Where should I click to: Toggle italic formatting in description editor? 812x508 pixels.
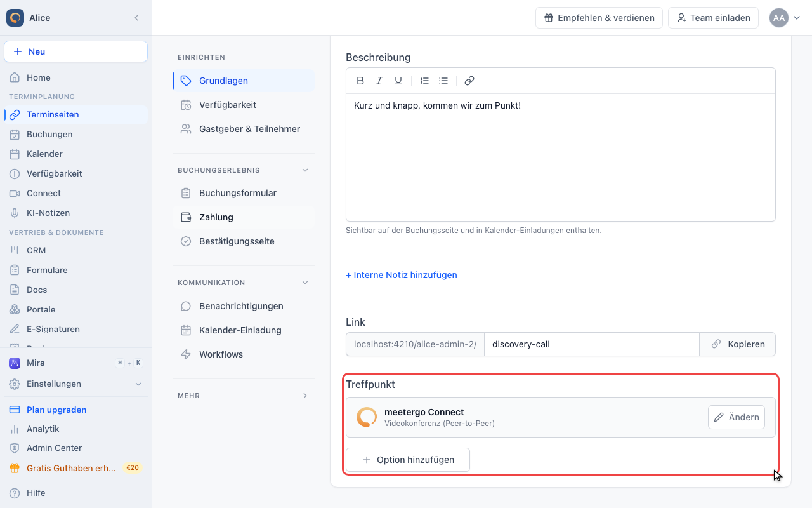[379, 81]
